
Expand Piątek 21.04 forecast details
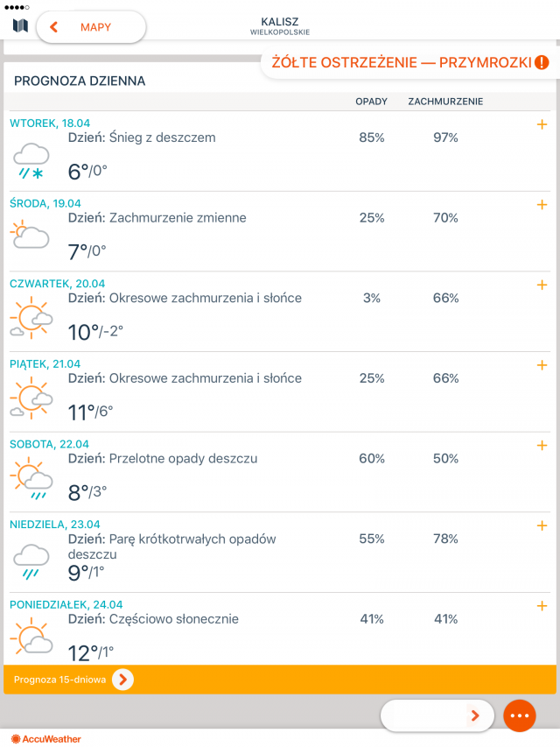coord(542,365)
